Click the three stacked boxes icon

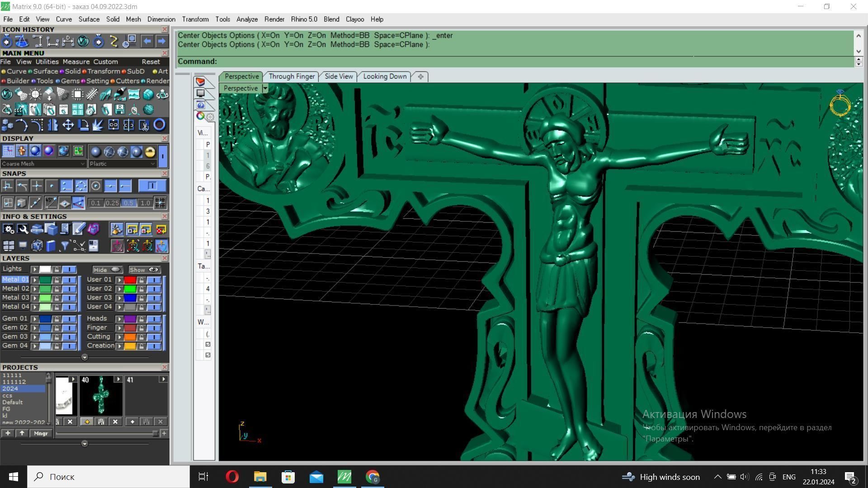tap(7, 125)
